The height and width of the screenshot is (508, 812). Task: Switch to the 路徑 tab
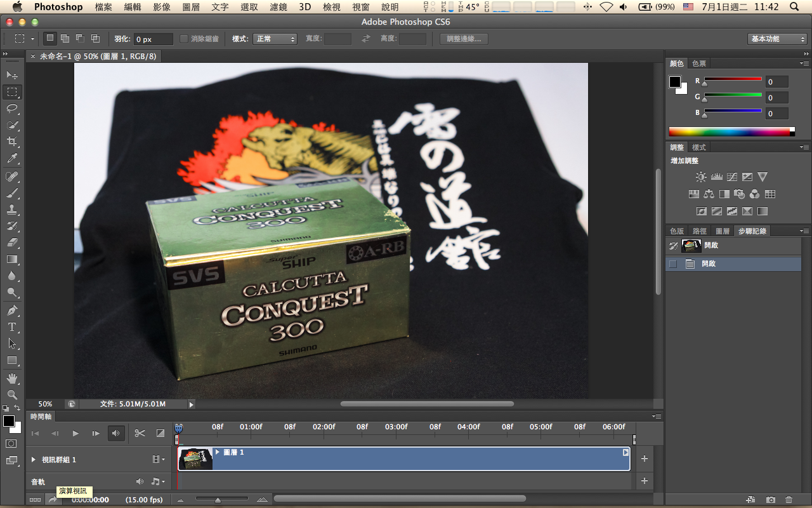(700, 231)
